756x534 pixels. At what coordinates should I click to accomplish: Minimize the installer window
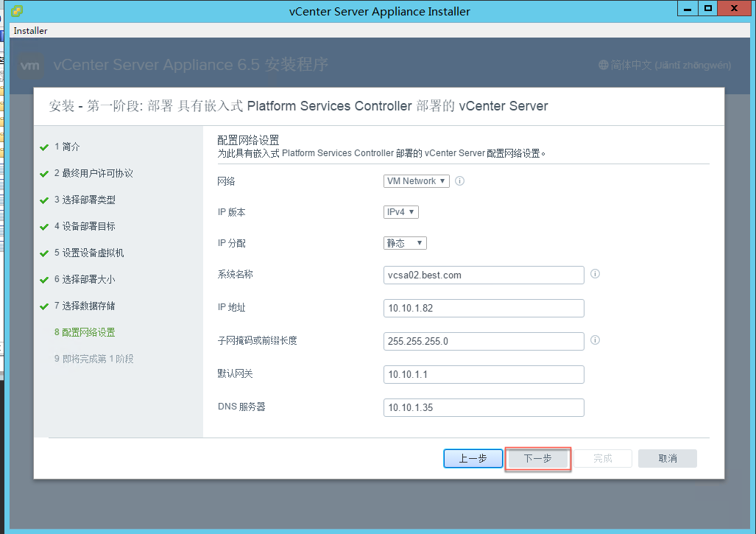687,9
